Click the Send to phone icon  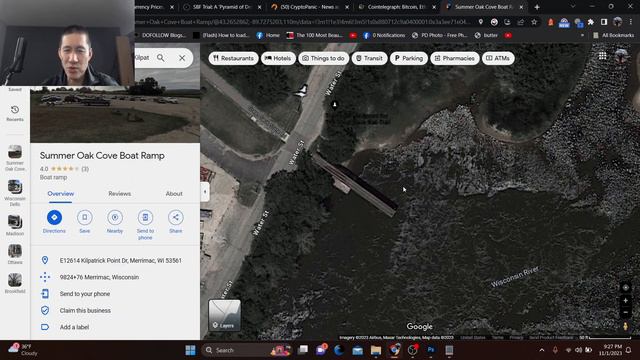click(145, 217)
